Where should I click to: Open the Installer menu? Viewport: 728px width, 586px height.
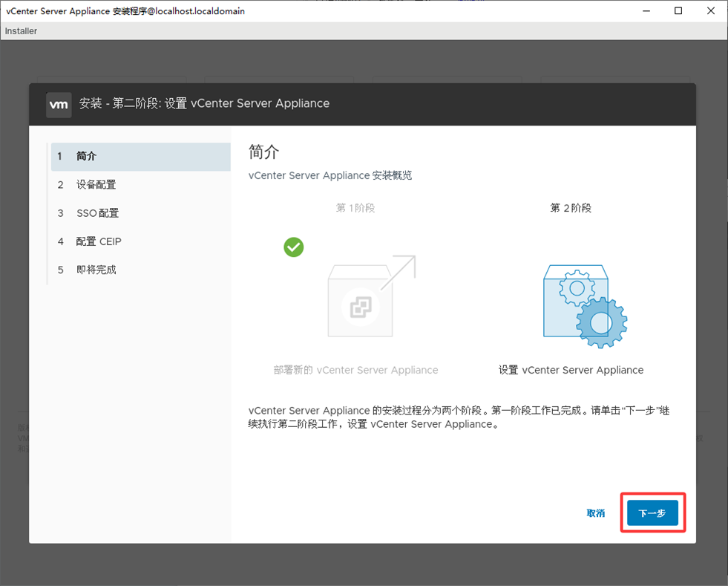click(x=21, y=31)
